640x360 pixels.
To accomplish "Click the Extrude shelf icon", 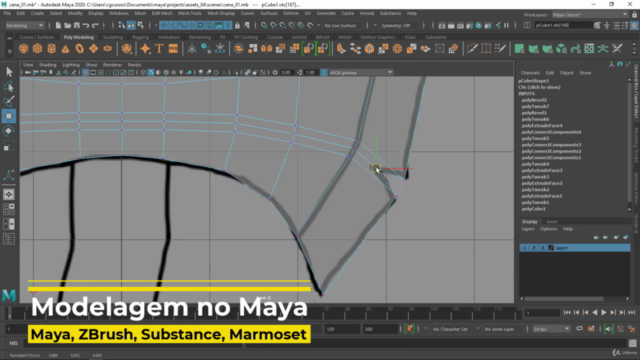I will click(x=341, y=49).
